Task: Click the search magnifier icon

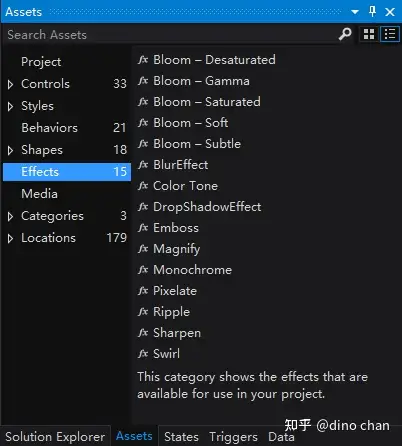Action: coord(345,34)
